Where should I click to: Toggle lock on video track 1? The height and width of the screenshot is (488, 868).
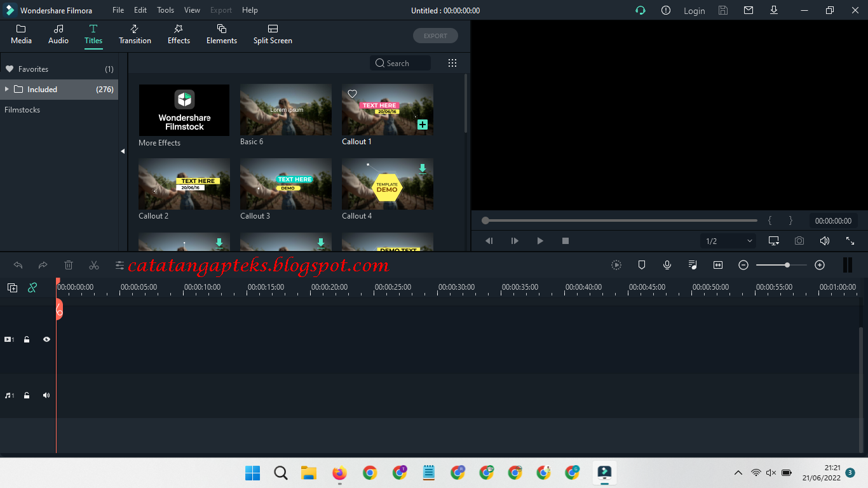click(27, 340)
